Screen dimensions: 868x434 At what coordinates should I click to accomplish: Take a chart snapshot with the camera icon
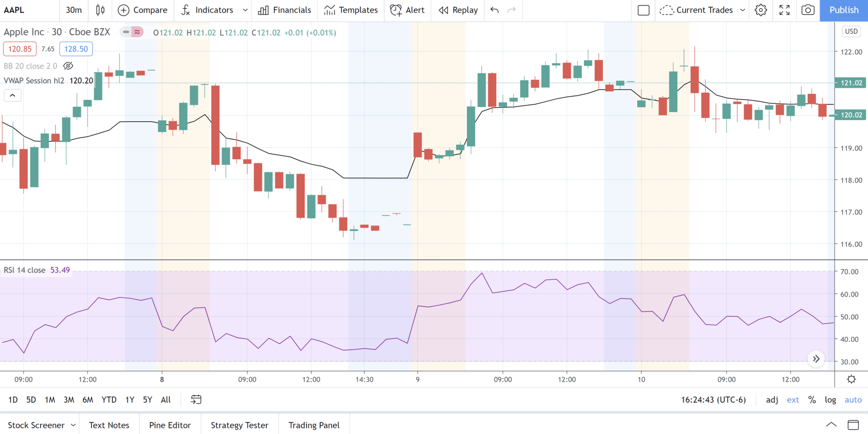tap(808, 10)
